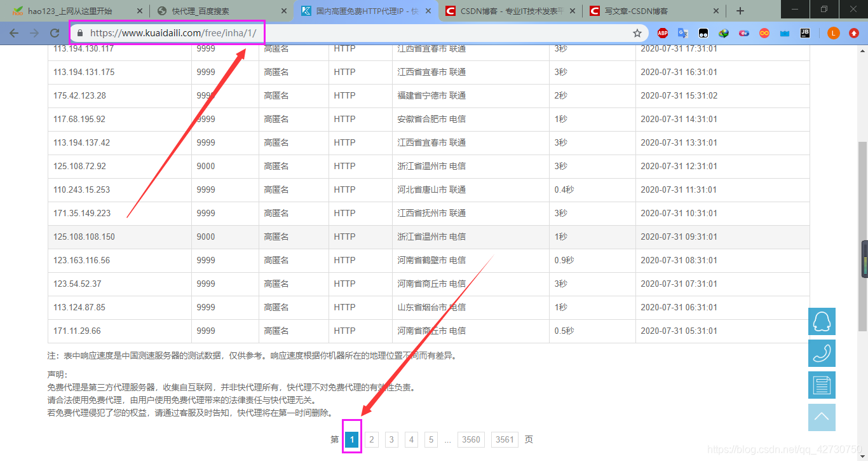868x461 pixels.
Task: Open the Tampermonkey extension icon
Action: [703, 33]
